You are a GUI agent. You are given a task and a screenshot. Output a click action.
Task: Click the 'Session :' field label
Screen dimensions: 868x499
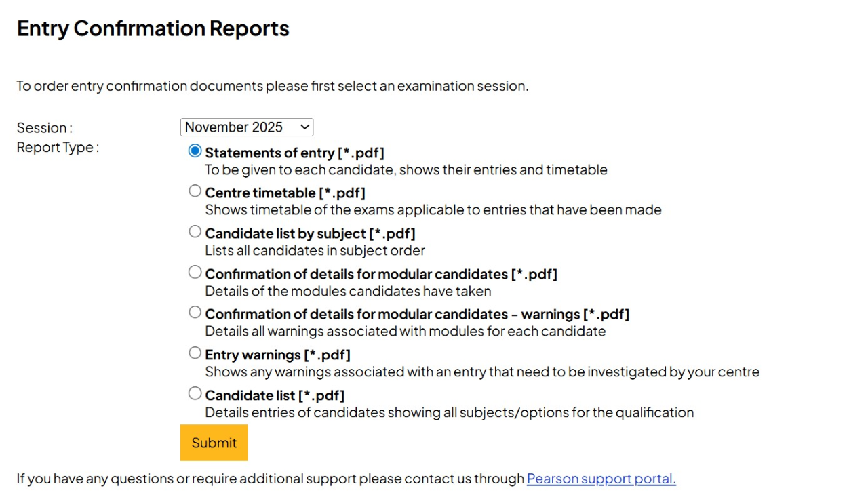pos(45,127)
